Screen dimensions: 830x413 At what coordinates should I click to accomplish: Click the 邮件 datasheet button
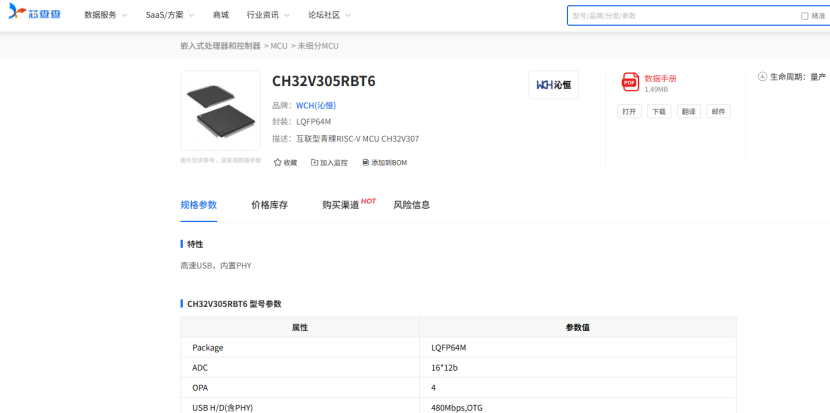pyautogui.click(x=718, y=111)
